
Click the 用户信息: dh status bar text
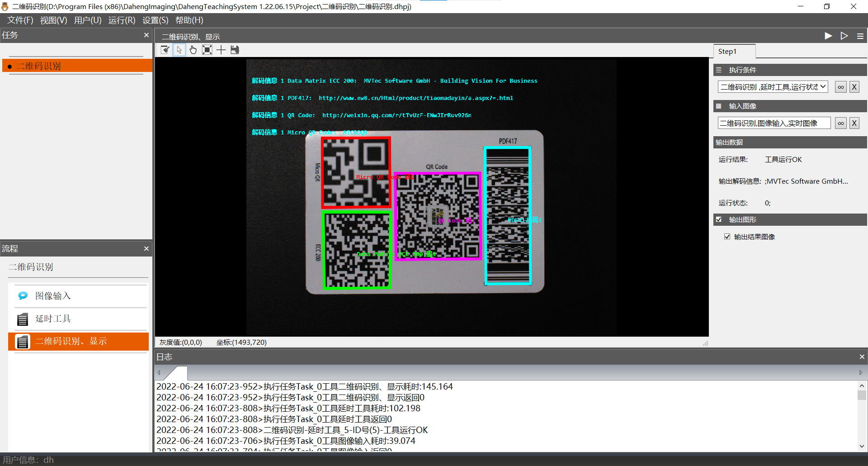[28, 460]
